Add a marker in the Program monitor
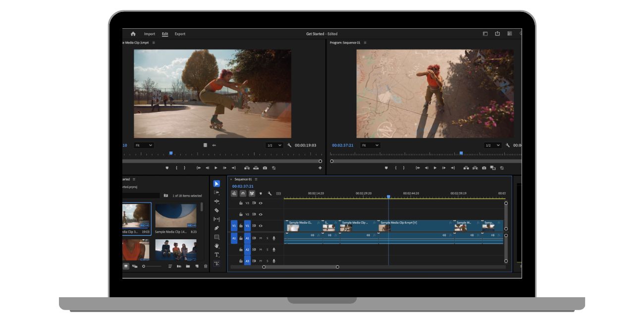 (386, 168)
